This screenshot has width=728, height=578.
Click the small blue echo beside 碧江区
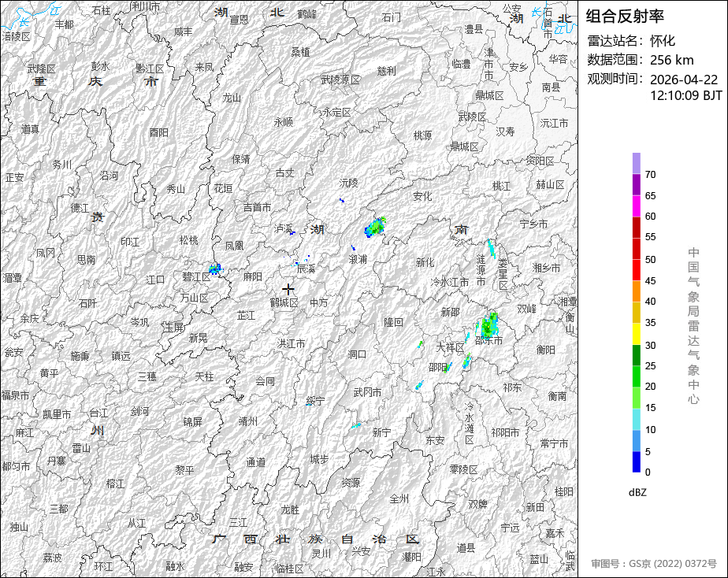tap(215, 269)
